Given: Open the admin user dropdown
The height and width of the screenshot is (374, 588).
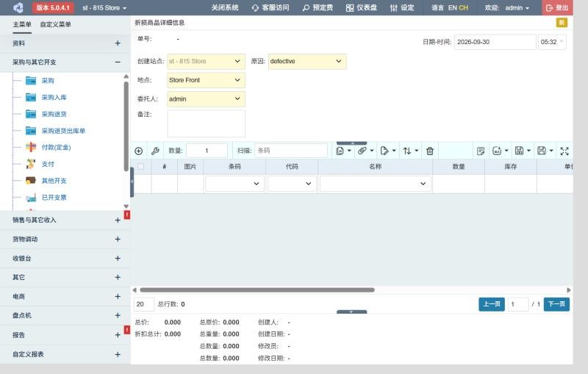Looking at the screenshot, I should pyautogui.click(x=517, y=7).
